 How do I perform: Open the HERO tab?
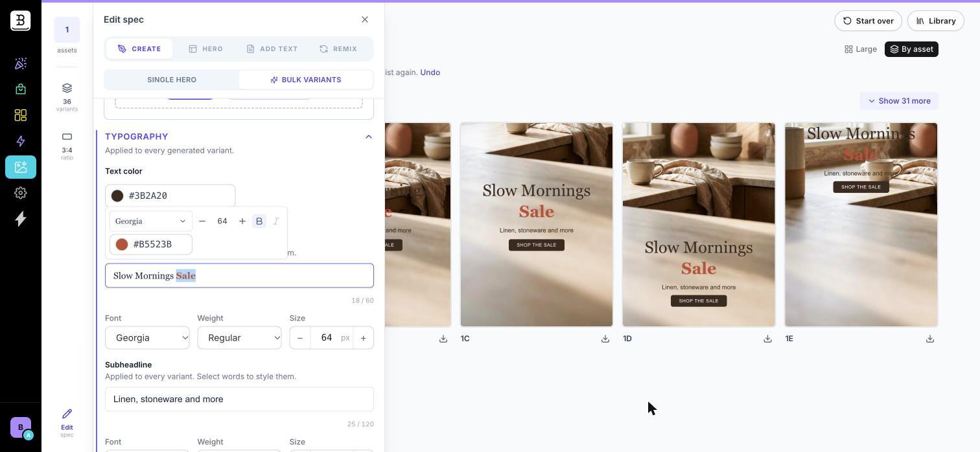coord(206,49)
